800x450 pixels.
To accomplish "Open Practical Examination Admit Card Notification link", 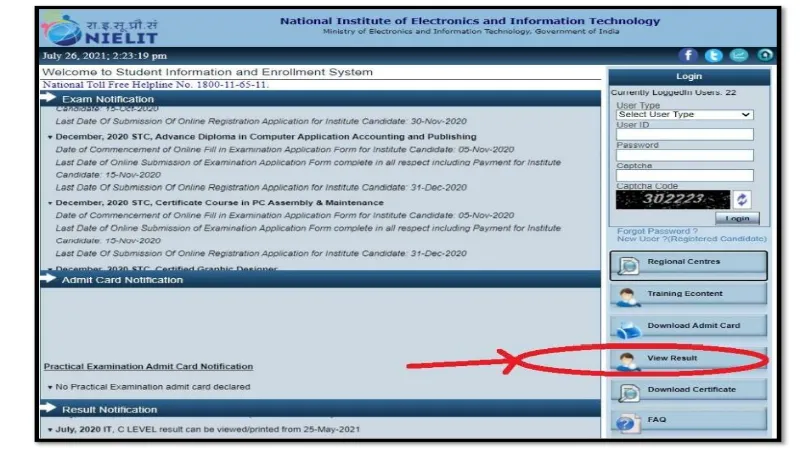I will (x=148, y=366).
